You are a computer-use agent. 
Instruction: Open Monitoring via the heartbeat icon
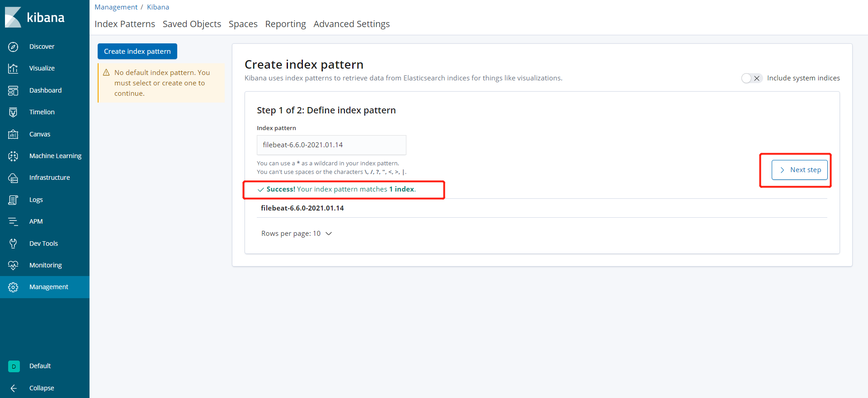click(x=13, y=265)
